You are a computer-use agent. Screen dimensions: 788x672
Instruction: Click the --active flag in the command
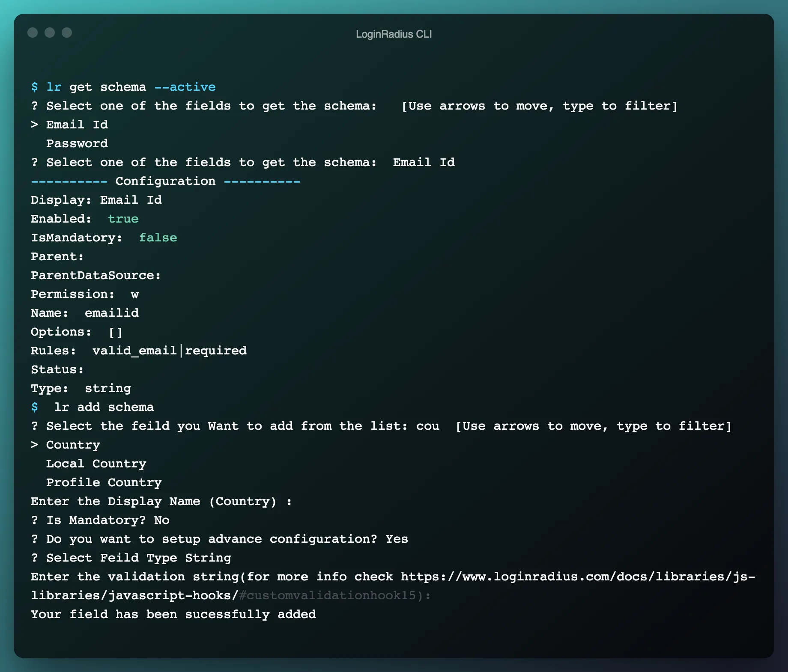[x=185, y=86]
